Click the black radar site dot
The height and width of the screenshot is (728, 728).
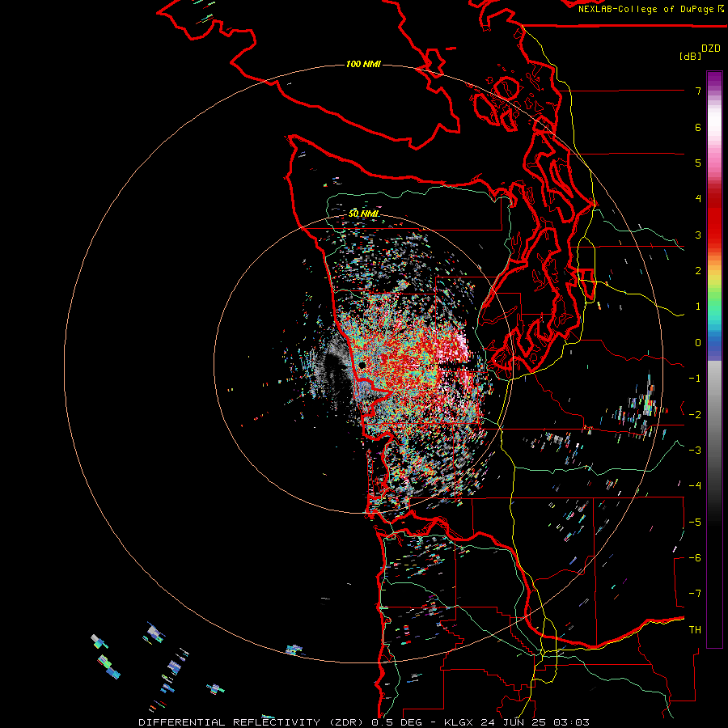[x=362, y=366]
